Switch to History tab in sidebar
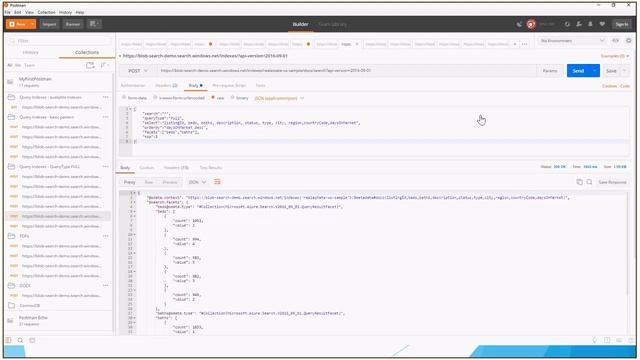The image size is (640, 360). tap(31, 52)
